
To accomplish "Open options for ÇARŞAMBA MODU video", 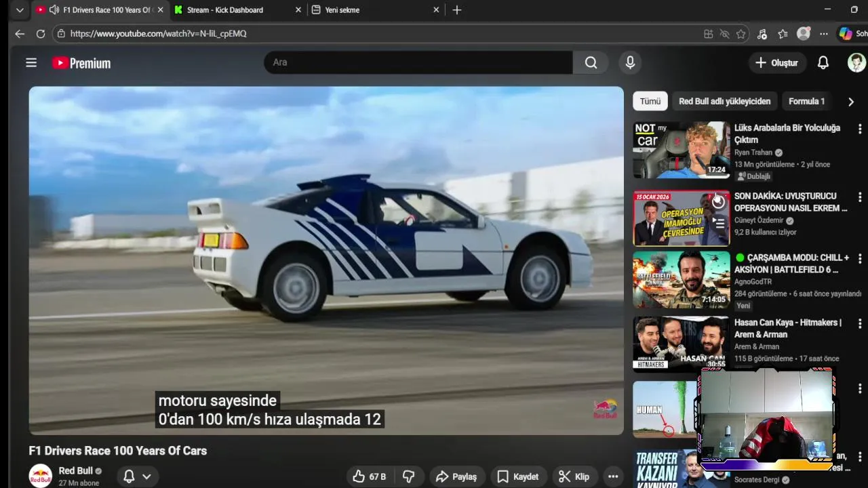I will point(860,259).
